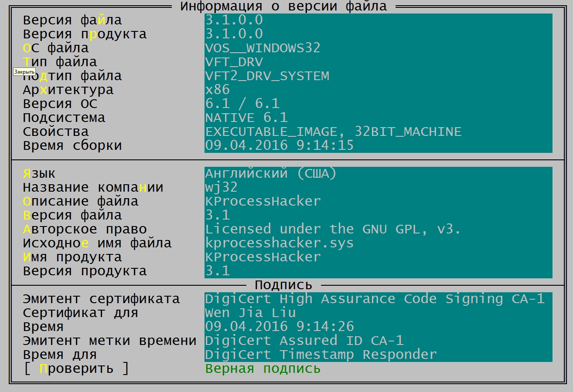Click the Тип файла label

coord(60,62)
